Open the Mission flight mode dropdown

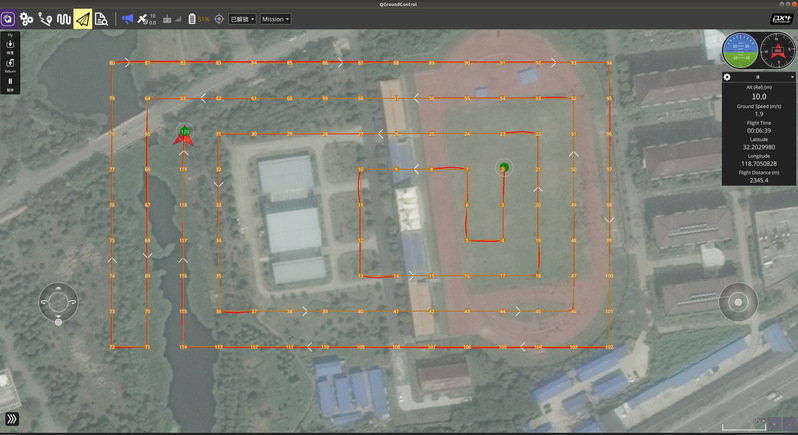(x=275, y=18)
